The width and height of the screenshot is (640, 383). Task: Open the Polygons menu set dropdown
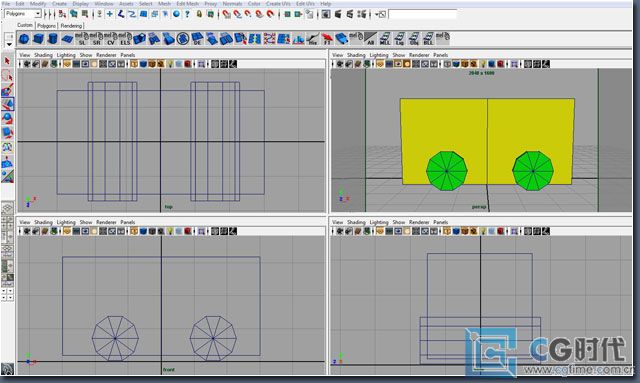click(23, 14)
